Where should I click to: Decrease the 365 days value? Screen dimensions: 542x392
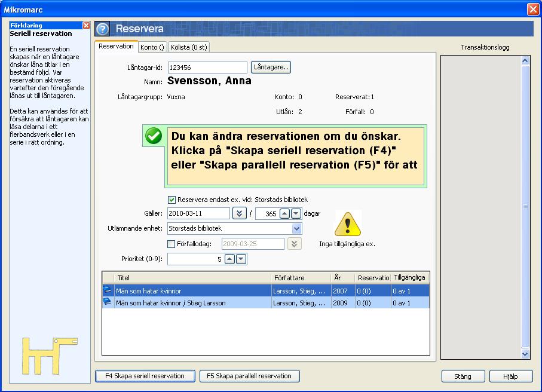pyautogui.click(x=296, y=214)
